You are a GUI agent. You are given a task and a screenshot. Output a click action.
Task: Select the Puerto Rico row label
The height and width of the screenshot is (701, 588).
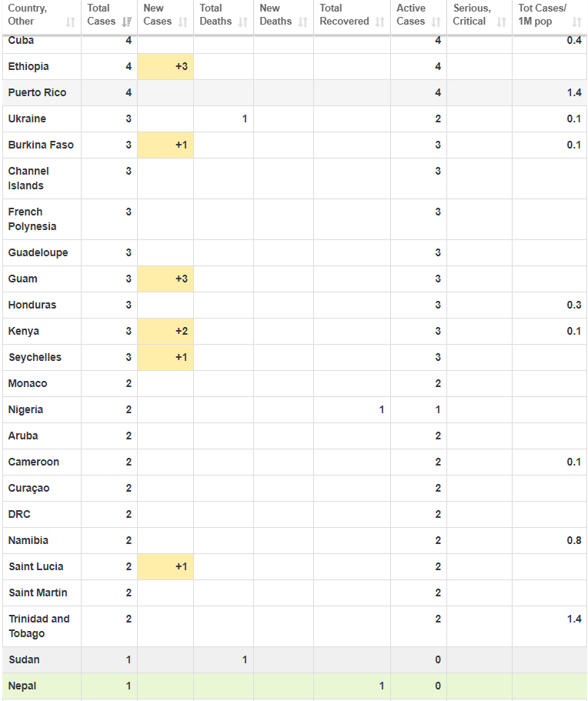click(x=37, y=93)
